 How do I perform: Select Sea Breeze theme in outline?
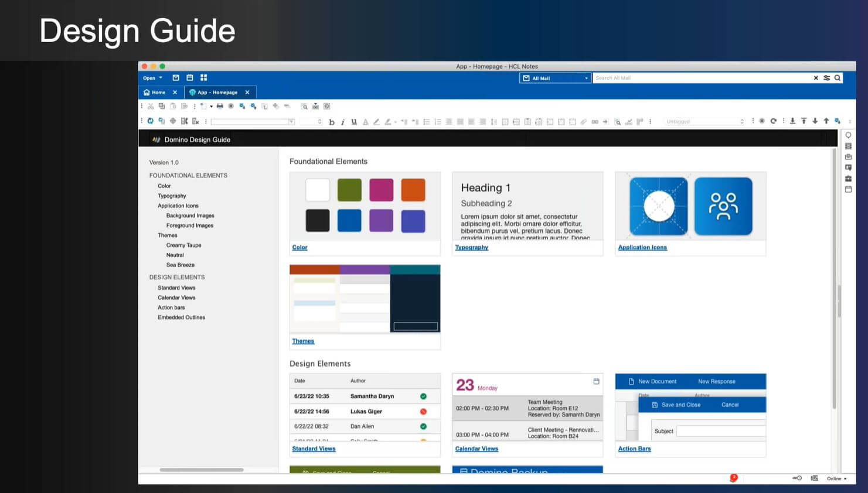click(180, 265)
